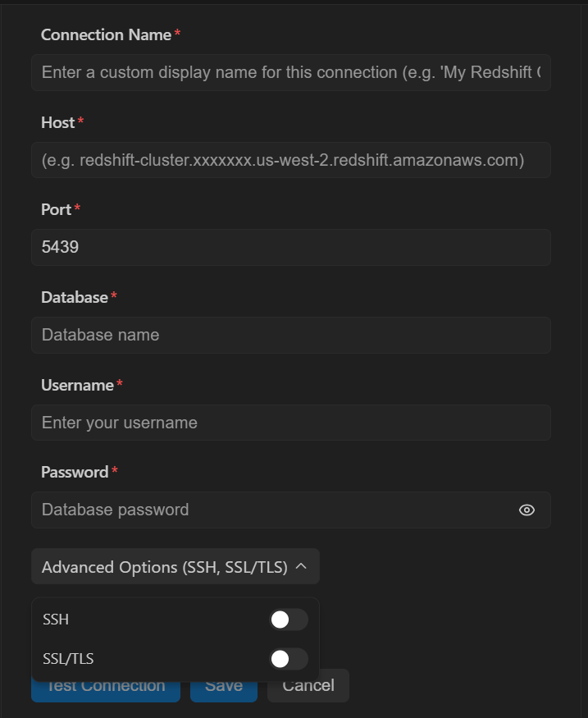Show password with the eye icon

click(x=526, y=510)
